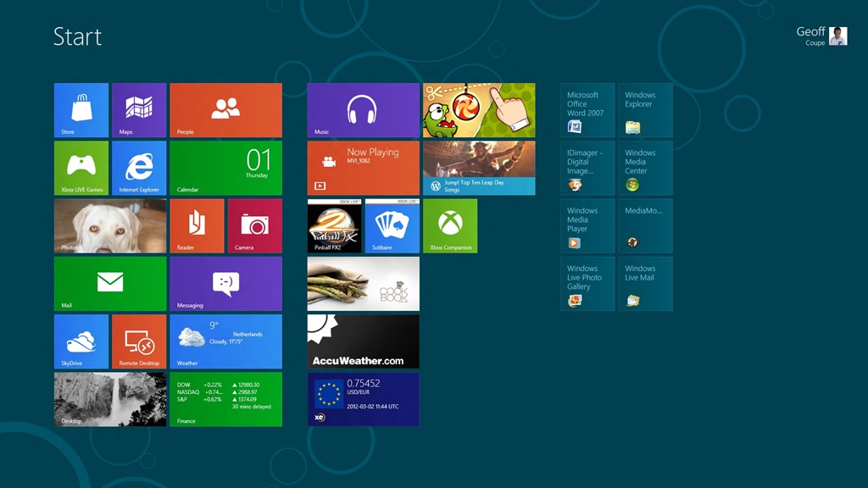Open the Weather tile showing Netherlands

pyautogui.click(x=225, y=341)
